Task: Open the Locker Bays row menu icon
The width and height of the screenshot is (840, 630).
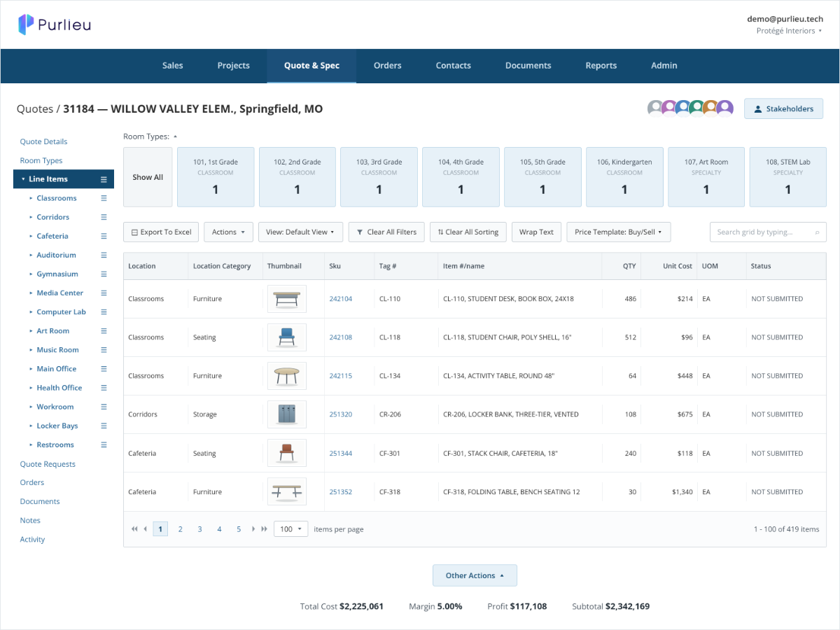Action: tap(104, 426)
